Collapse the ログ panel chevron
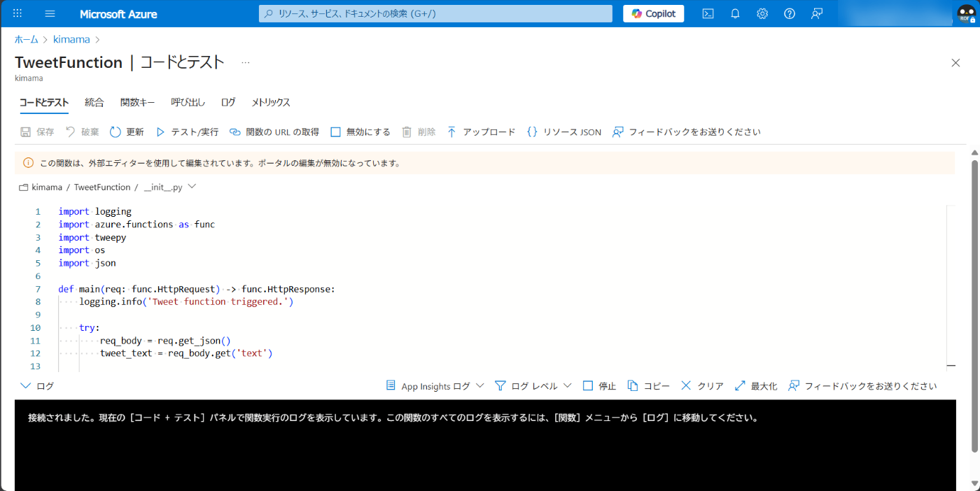Viewport: 980px width, 491px height. pyautogui.click(x=26, y=386)
